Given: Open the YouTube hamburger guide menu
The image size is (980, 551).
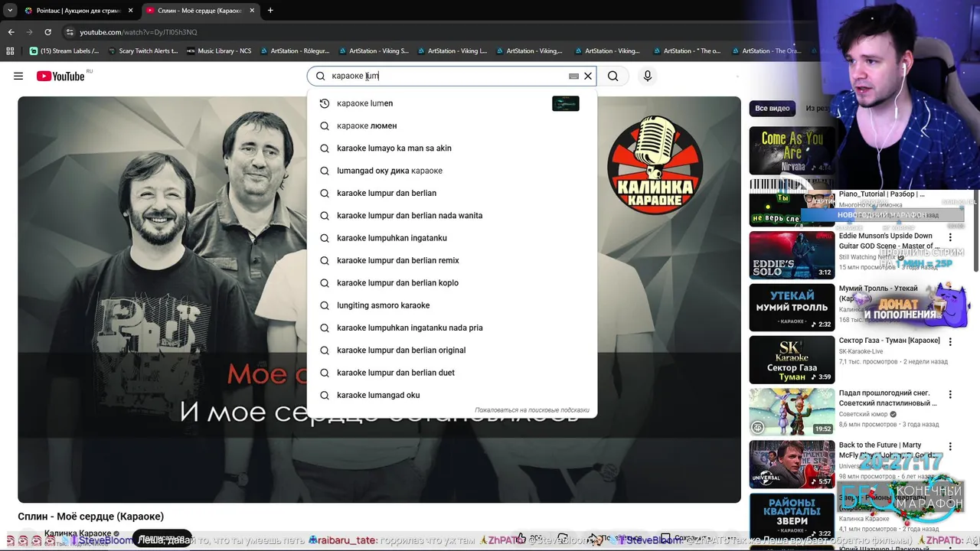Looking at the screenshot, I should tap(18, 76).
